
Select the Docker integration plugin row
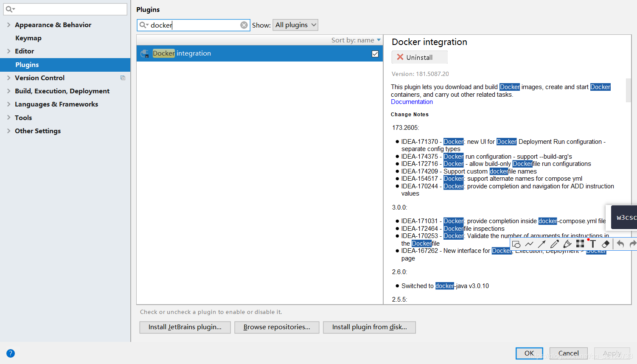[x=260, y=53]
